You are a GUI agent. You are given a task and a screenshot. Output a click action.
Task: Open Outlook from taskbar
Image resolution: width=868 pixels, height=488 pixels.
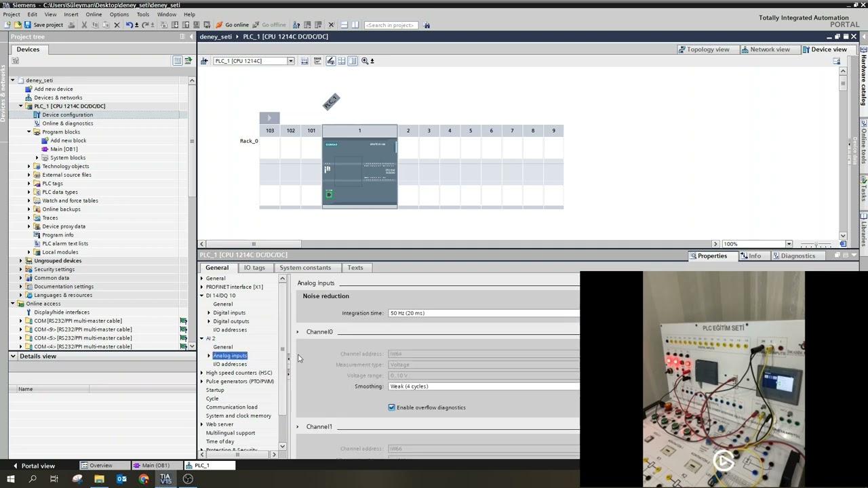coord(121,479)
